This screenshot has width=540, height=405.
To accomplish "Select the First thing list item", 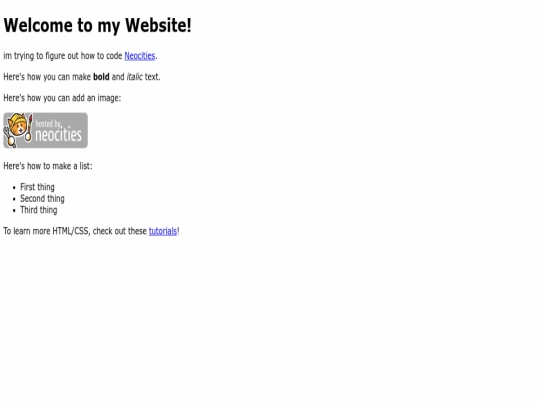I will [x=37, y=187].
